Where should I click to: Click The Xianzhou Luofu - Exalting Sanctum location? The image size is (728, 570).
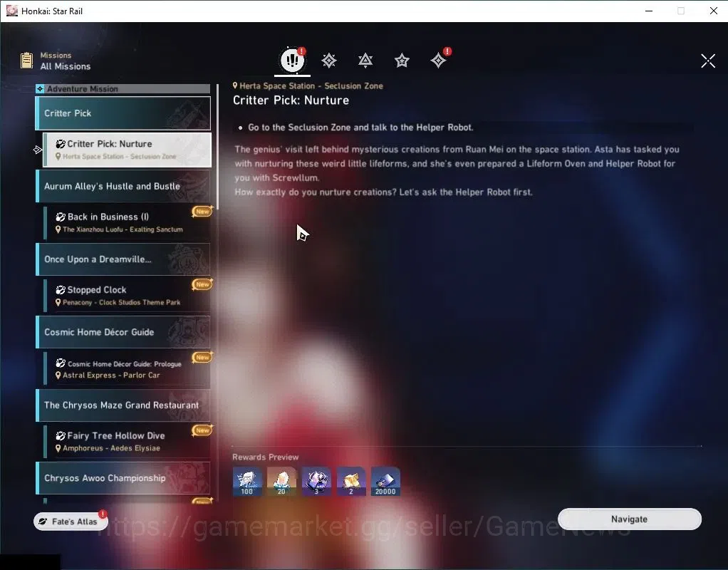(x=123, y=229)
